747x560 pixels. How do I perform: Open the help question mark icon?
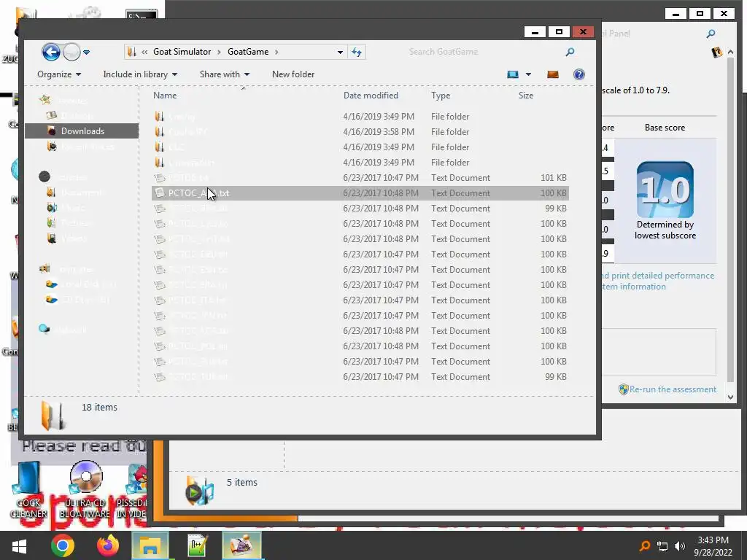click(578, 74)
